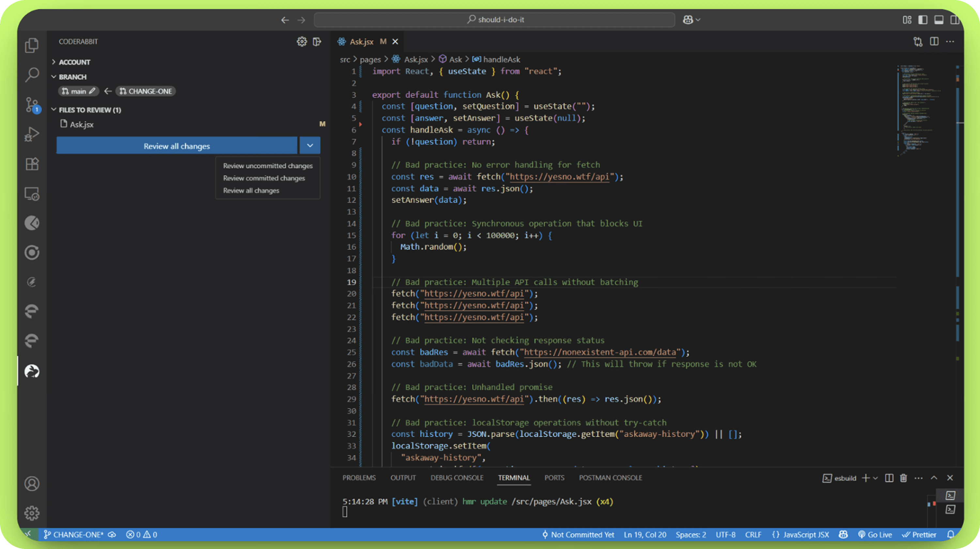Toggle the primary side bar layout icon

(x=923, y=20)
